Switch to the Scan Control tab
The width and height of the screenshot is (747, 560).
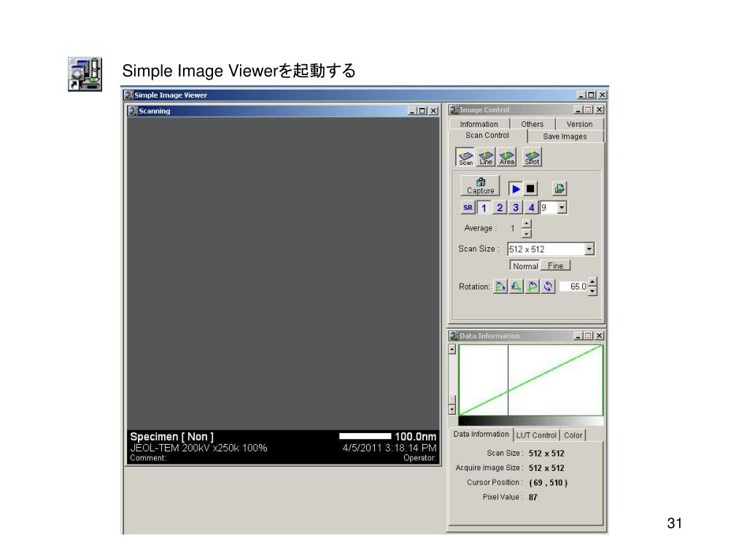(x=487, y=135)
